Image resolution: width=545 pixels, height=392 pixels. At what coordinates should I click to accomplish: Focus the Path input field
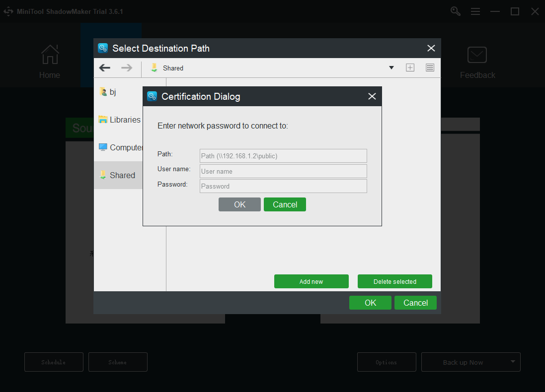click(x=283, y=156)
